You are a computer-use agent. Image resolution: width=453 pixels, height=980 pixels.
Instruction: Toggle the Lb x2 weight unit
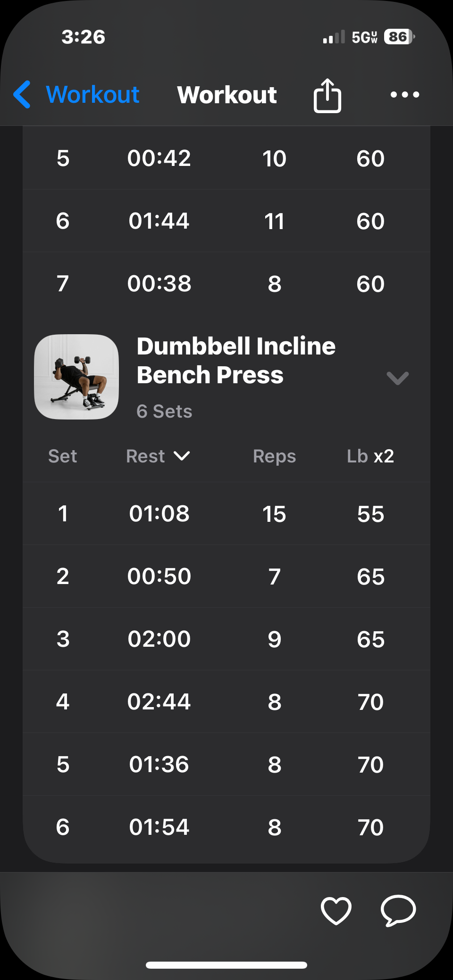pyautogui.click(x=370, y=456)
